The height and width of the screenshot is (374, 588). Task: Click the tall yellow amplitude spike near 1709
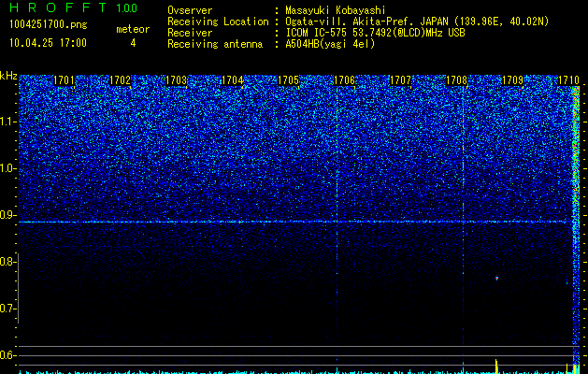(x=496, y=367)
